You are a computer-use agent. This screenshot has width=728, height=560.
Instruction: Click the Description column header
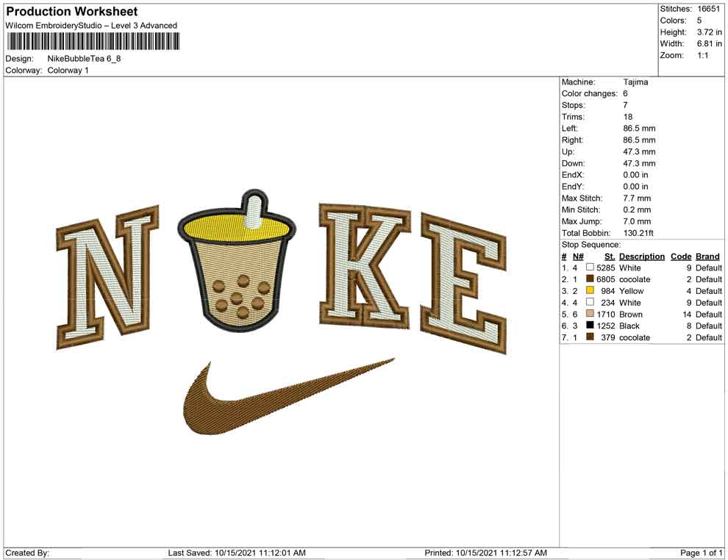641,256
